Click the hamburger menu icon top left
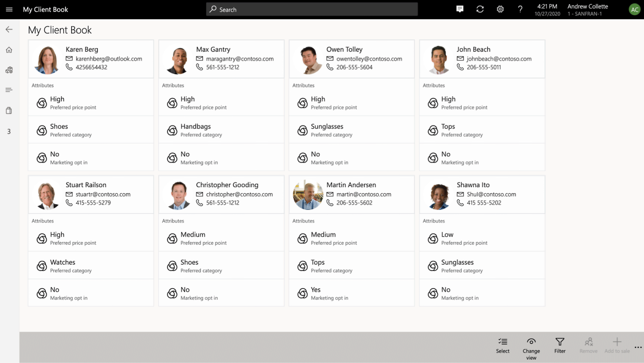This screenshot has width=644, height=363. pyautogui.click(x=9, y=9)
